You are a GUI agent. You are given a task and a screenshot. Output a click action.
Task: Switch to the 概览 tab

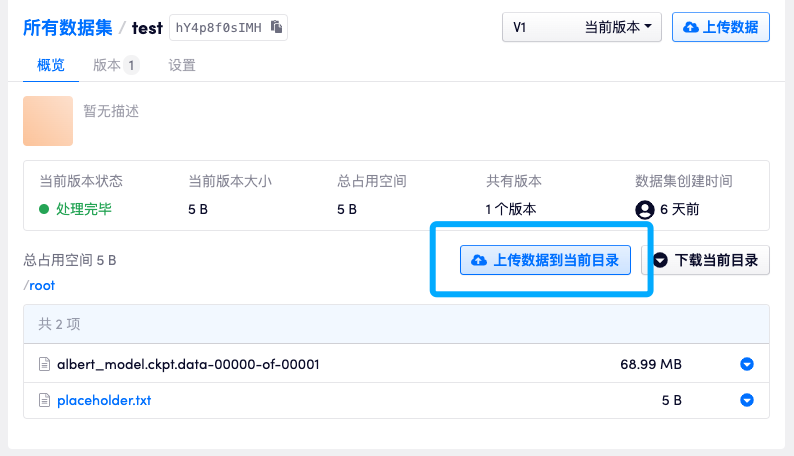(51, 65)
